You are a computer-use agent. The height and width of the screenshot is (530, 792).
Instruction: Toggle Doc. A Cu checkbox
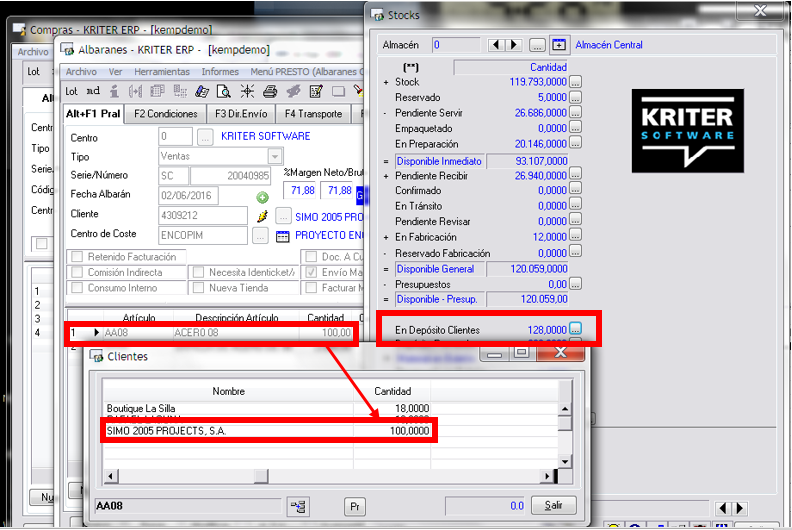point(312,257)
